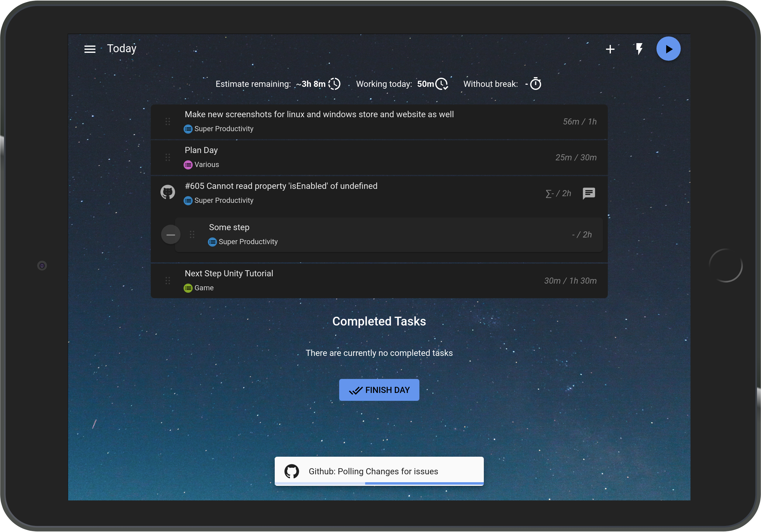Click the Today page title

click(122, 49)
